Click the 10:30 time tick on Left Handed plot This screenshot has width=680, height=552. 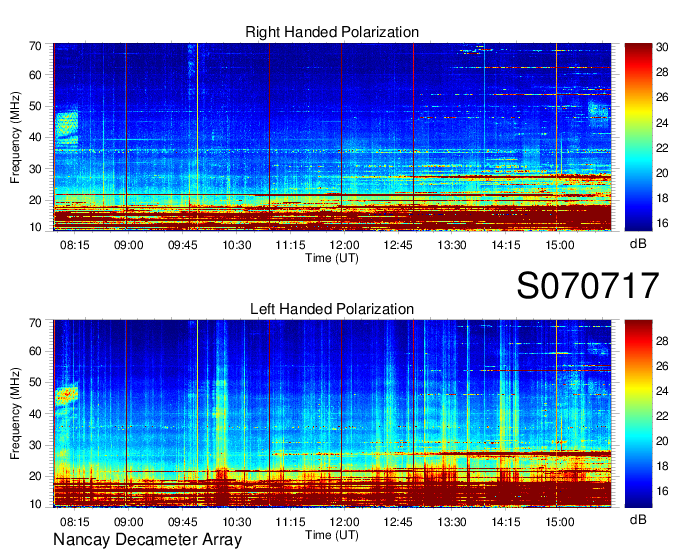point(236,522)
